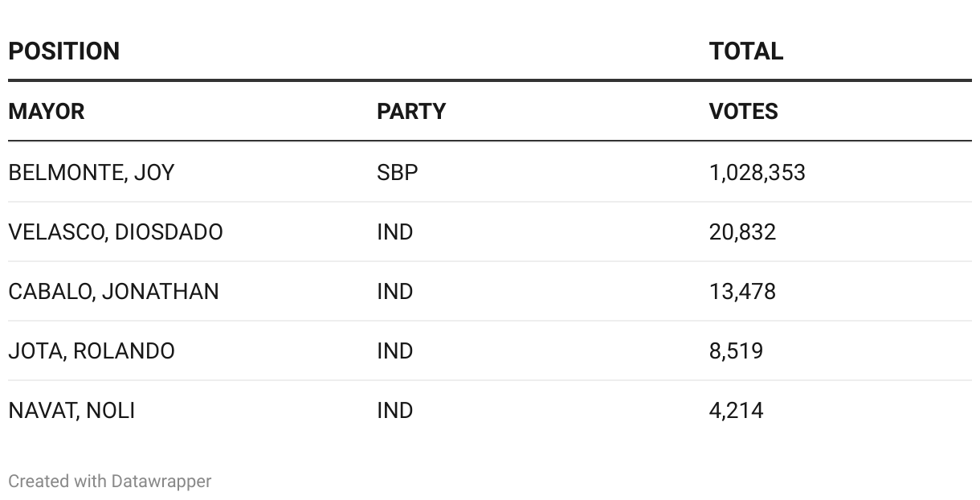Select the 1,028,353 votes value

[757, 173]
